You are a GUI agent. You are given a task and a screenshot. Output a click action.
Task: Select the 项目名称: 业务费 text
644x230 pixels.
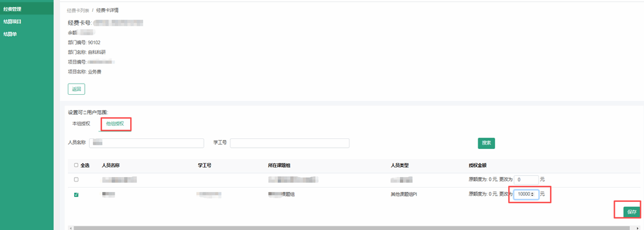pos(84,72)
